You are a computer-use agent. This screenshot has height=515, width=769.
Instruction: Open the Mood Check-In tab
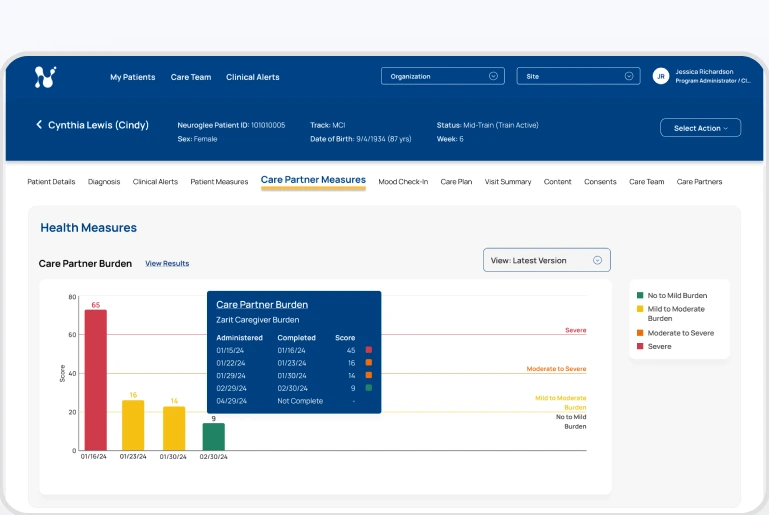403,181
